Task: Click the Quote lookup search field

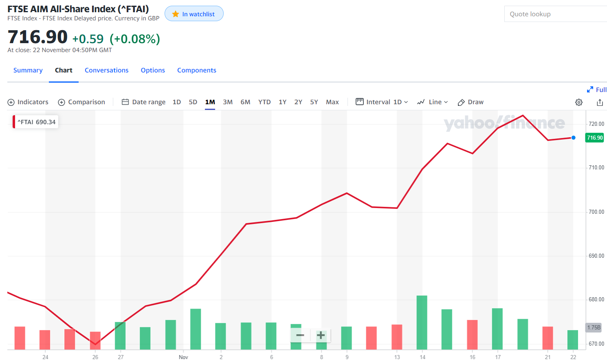Action: [x=556, y=14]
